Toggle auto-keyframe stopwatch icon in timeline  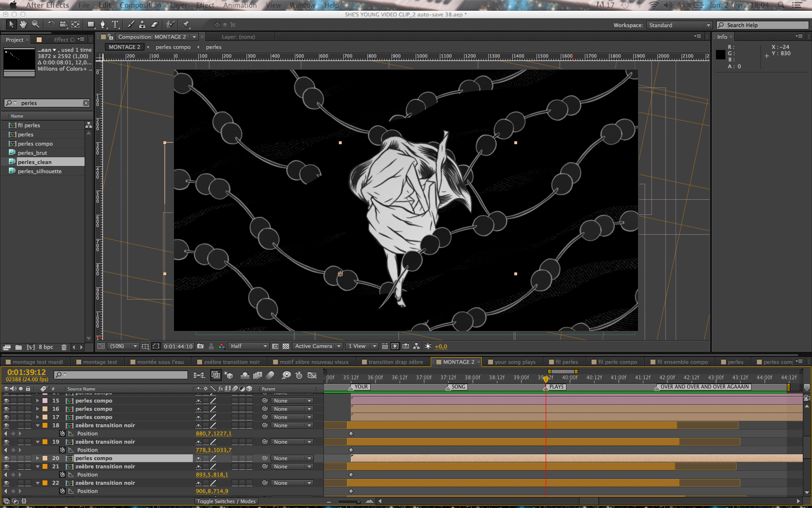point(299,375)
